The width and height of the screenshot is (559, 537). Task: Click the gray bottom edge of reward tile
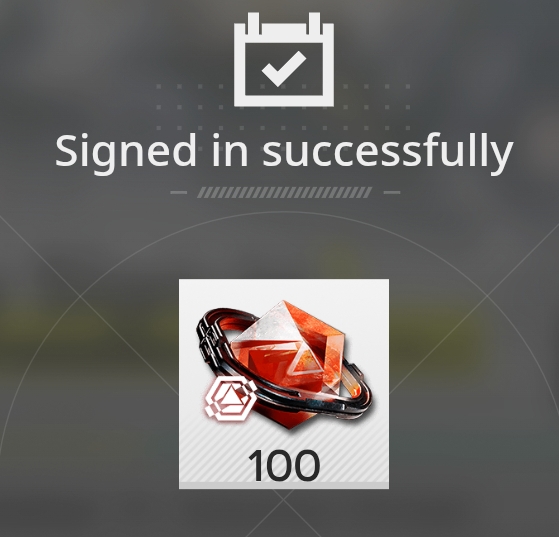(284, 485)
